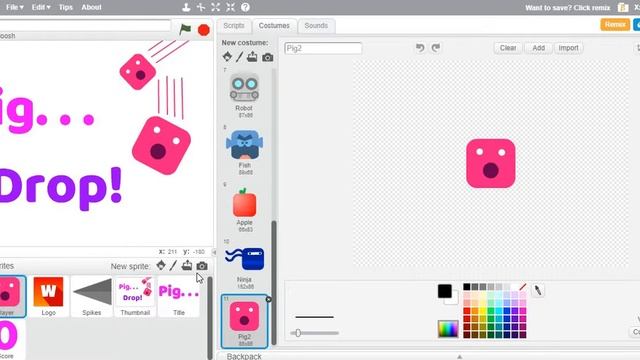This screenshot has height=360, width=640.
Task: Click pink pig drawing on canvas
Action: [x=491, y=163]
